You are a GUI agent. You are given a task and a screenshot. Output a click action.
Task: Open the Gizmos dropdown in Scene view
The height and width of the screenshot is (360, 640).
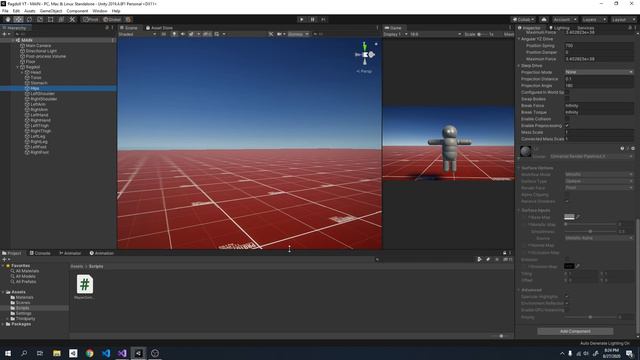[x=298, y=34]
